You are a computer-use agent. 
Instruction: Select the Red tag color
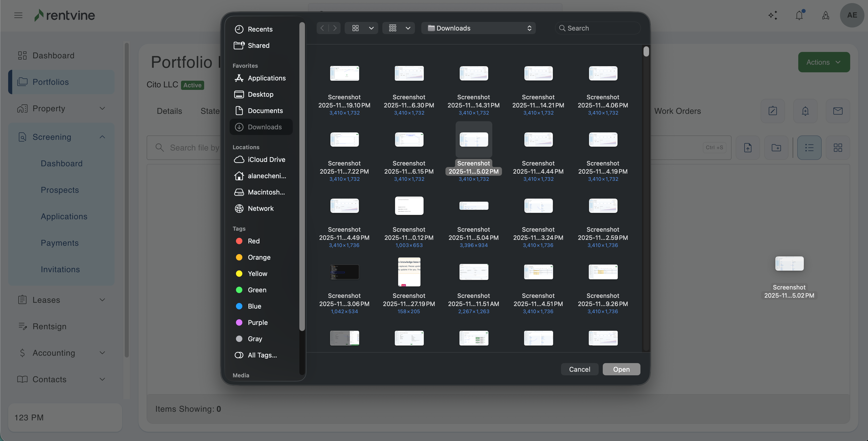(253, 241)
